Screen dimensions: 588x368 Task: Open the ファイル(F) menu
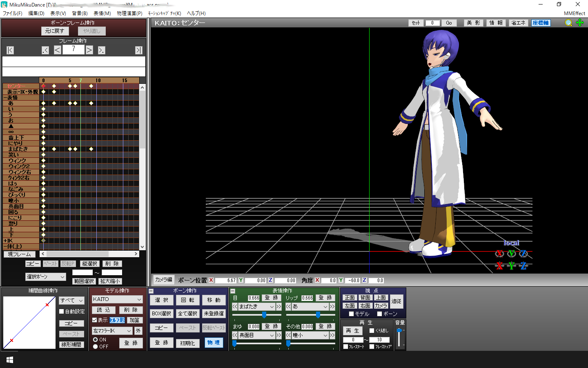13,13
